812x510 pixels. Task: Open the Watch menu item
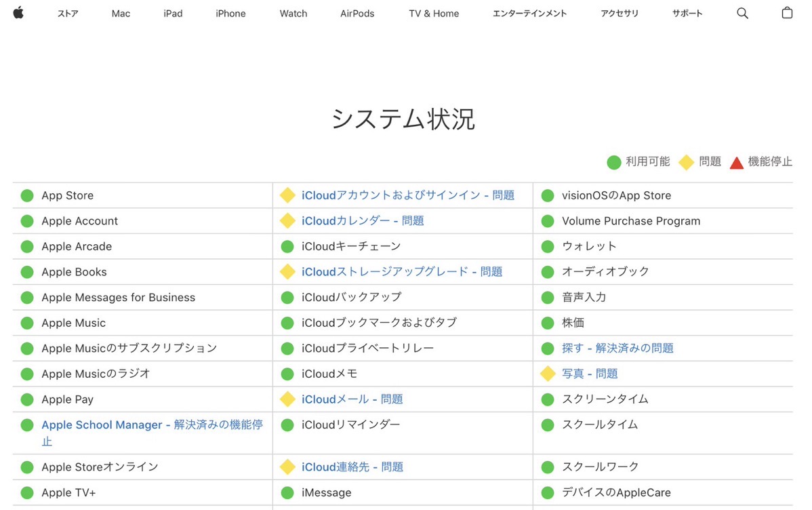click(x=293, y=14)
